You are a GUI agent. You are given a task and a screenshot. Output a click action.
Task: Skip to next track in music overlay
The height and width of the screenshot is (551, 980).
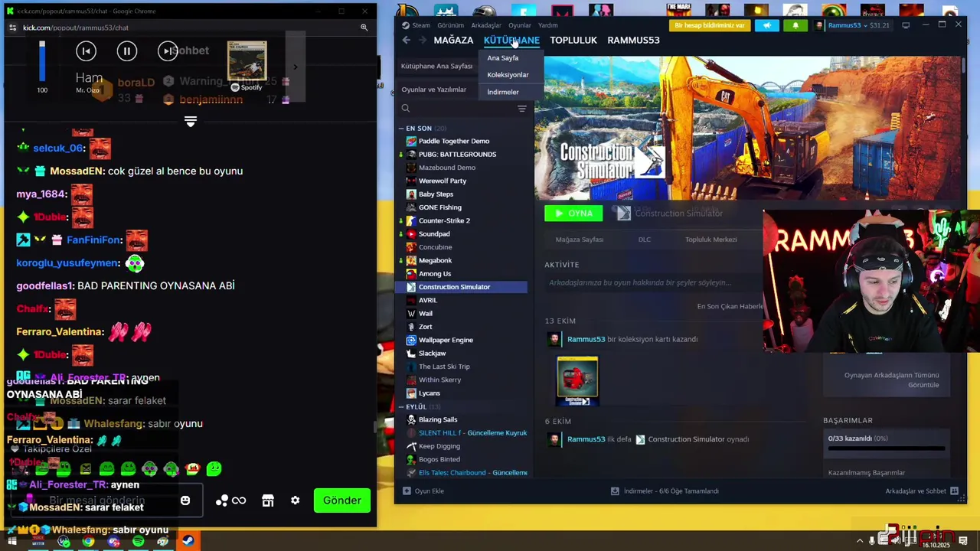167,51
